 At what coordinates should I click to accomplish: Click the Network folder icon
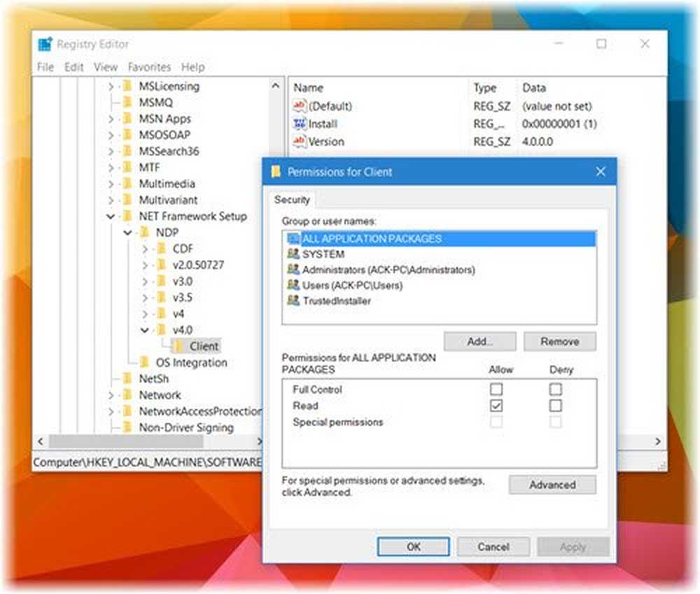(127, 395)
